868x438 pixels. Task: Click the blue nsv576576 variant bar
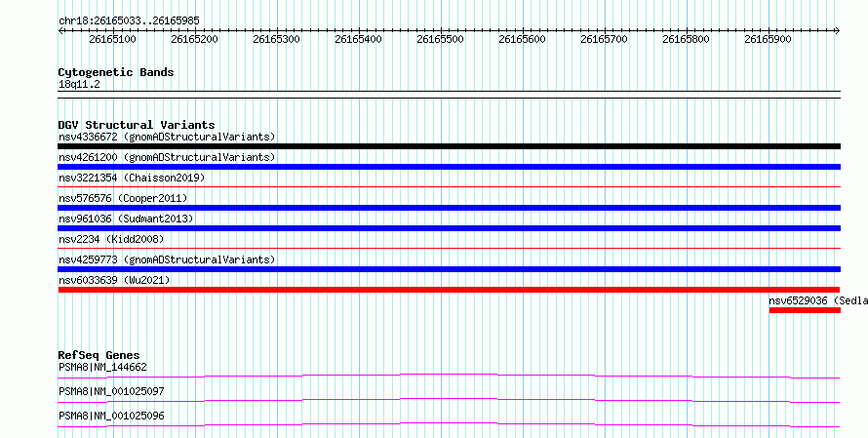pyautogui.click(x=449, y=208)
